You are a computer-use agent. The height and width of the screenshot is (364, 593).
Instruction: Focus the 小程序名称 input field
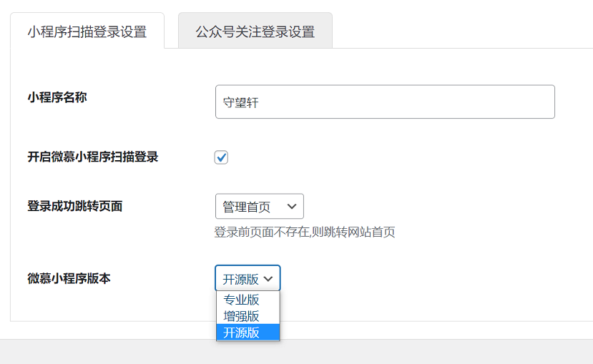pos(385,102)
